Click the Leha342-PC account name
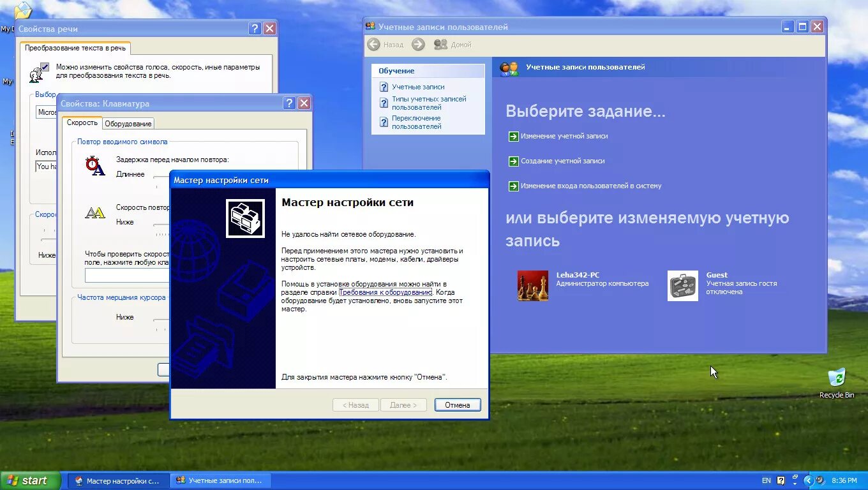 pyautogui.click(x=578, y=275)
